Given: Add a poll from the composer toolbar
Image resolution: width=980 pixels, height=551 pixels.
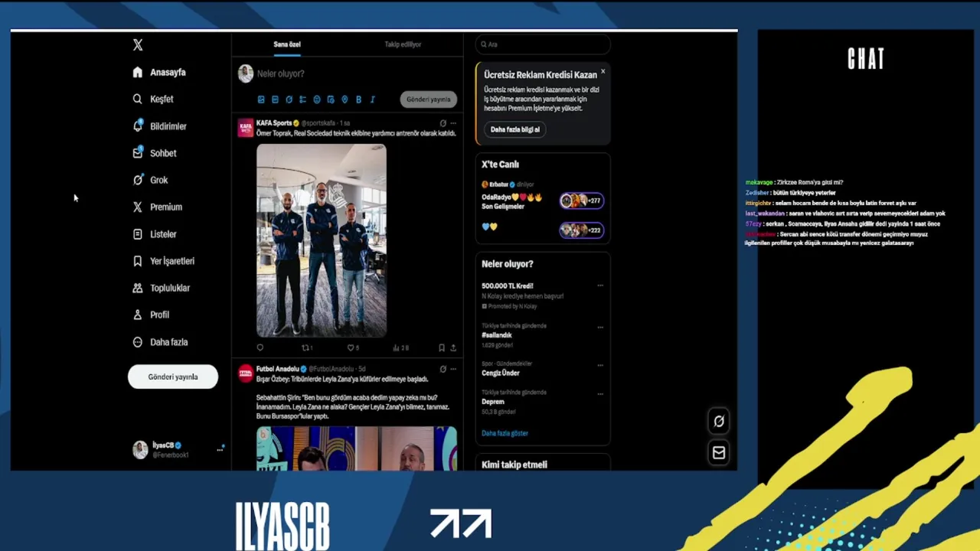Looking at the screenshot, I should point(302,99).
